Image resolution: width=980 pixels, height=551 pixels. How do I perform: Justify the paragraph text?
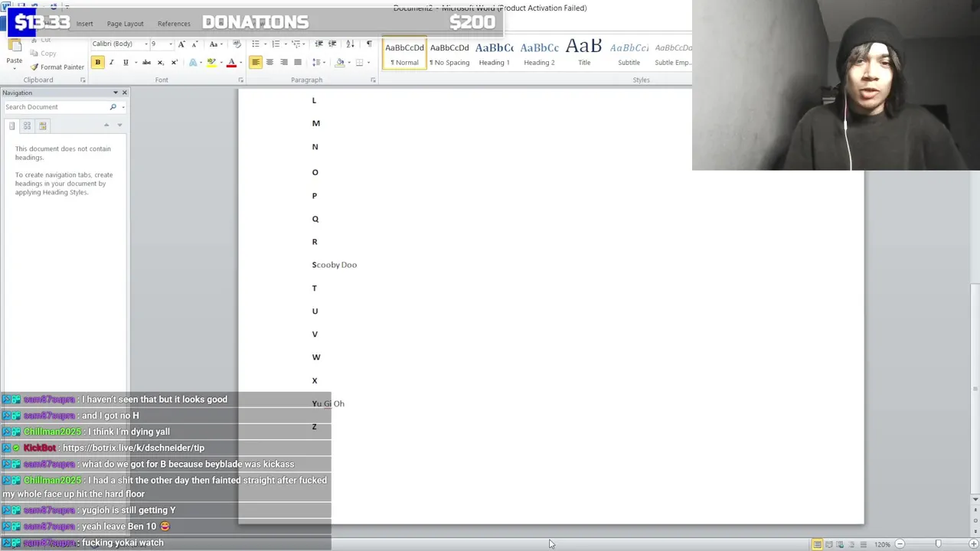coord(298,63)
